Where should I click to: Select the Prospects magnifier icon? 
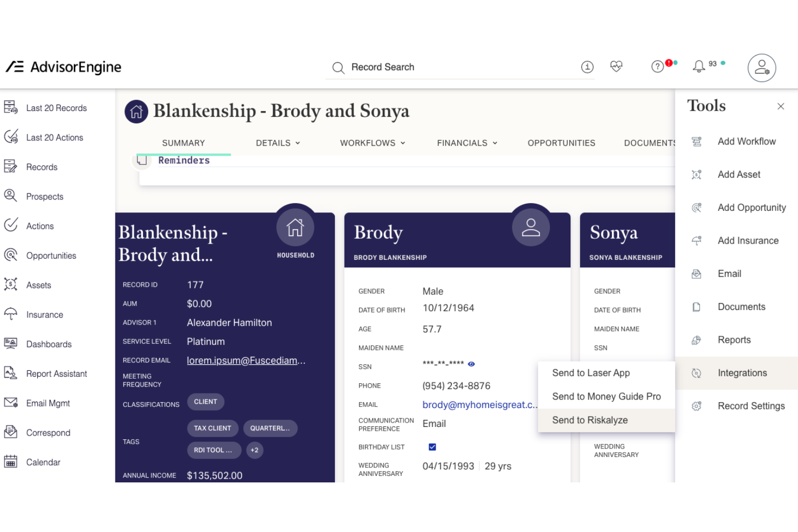11,196
